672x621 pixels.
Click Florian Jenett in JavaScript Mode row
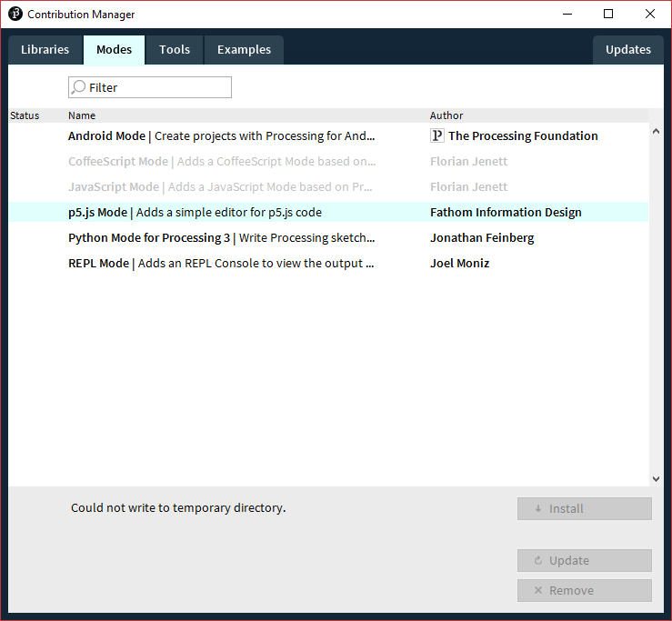469,187
